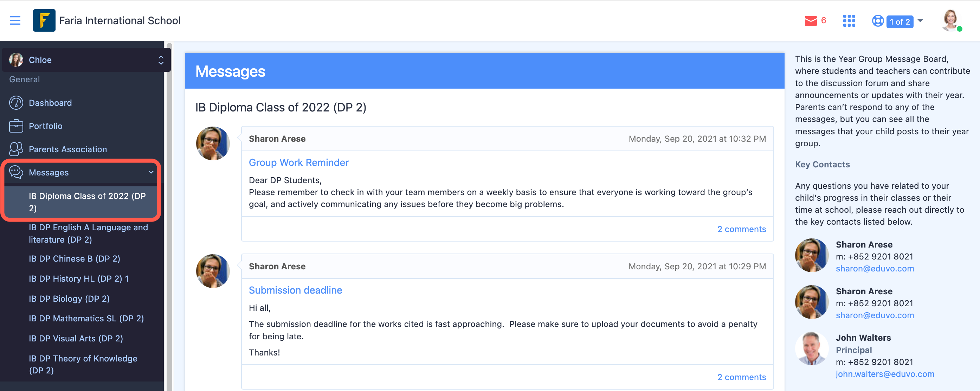Click the Key Contacts heading
980x391 pixels.
(822, 165)
